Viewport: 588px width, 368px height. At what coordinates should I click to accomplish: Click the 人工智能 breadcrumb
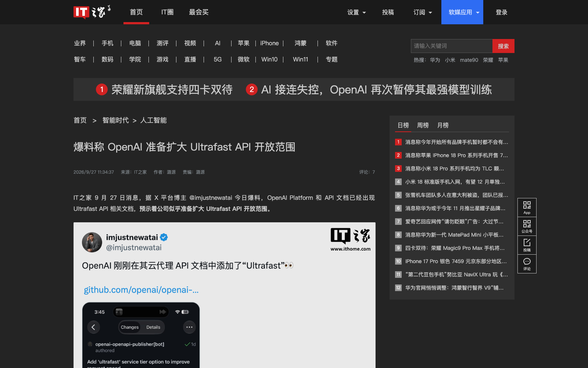153,120
